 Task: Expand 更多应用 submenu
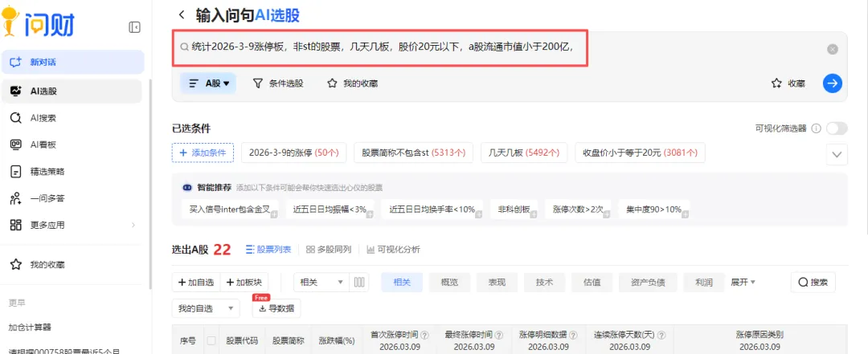click(72, 225)
